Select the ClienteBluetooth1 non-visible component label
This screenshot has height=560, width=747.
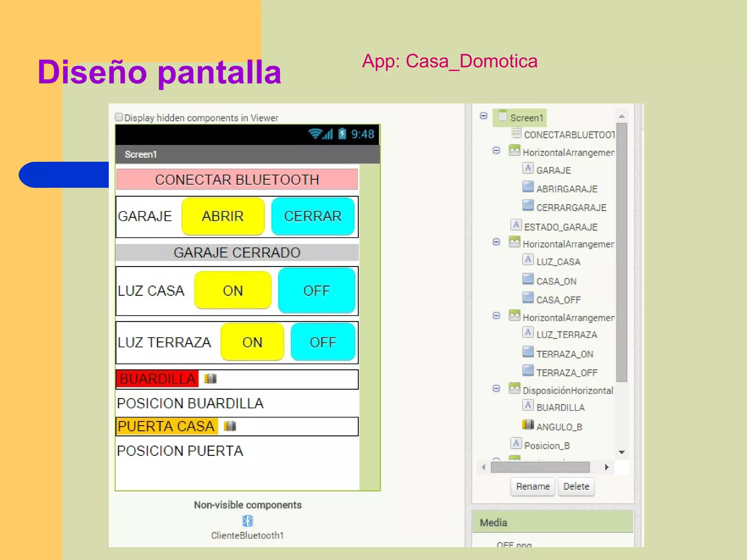(247, 535)
